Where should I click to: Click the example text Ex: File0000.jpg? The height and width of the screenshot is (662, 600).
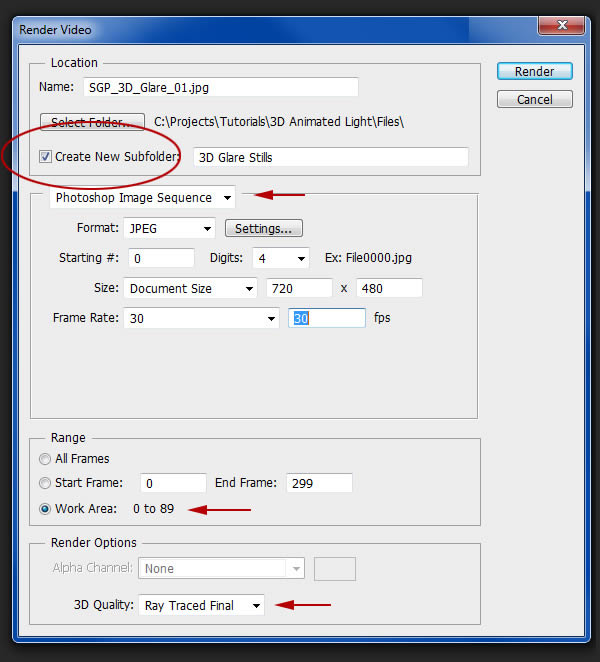(368, 258)
